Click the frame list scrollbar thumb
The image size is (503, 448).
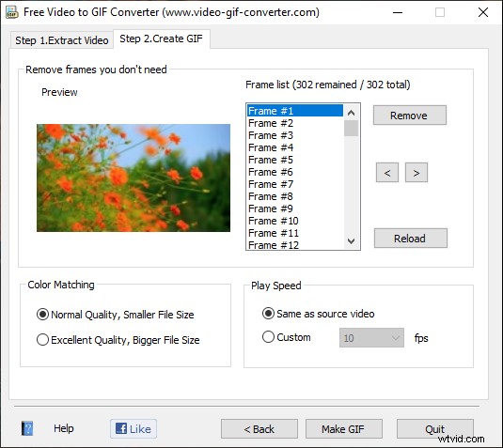tap(351, 128)
